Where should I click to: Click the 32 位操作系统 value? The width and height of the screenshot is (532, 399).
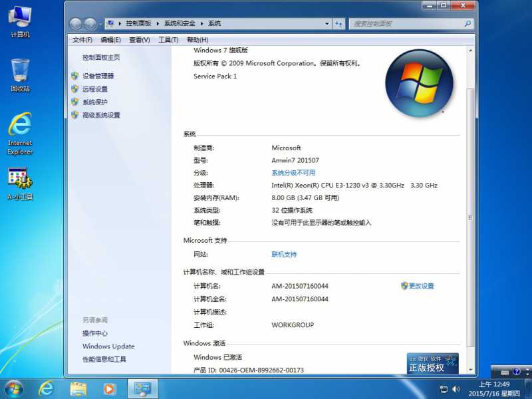[292, 210]
